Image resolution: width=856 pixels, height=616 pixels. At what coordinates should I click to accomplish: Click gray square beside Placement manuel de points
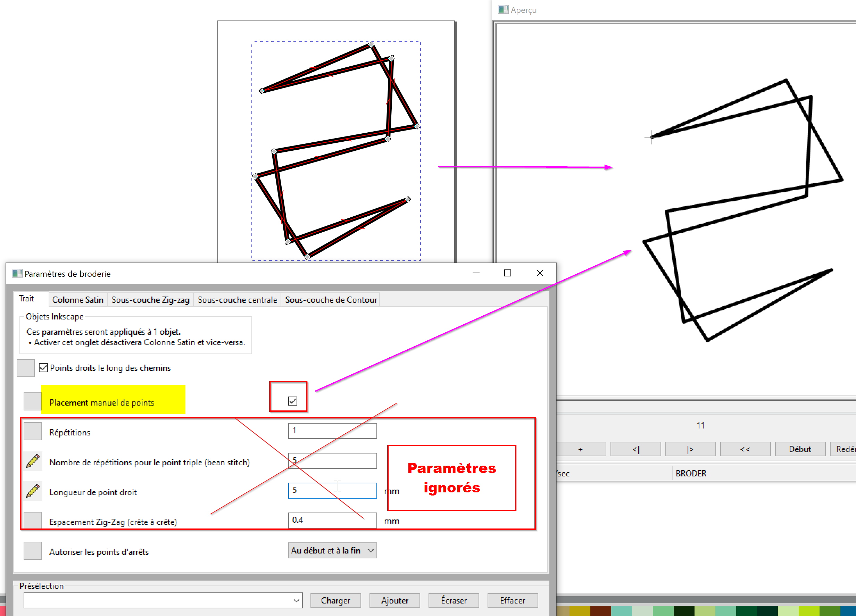32,401
